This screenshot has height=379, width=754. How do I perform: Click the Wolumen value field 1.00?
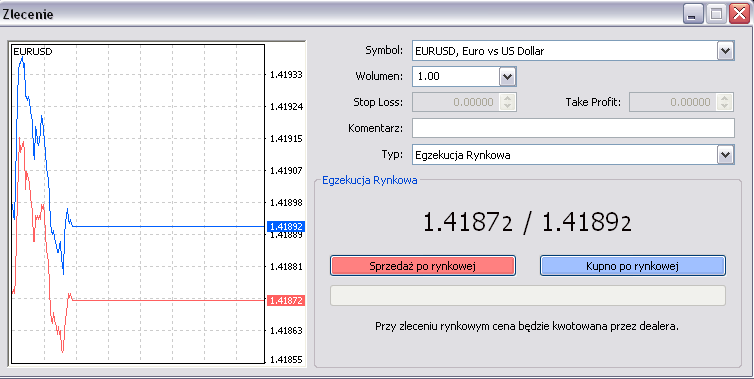coord(456,76)
